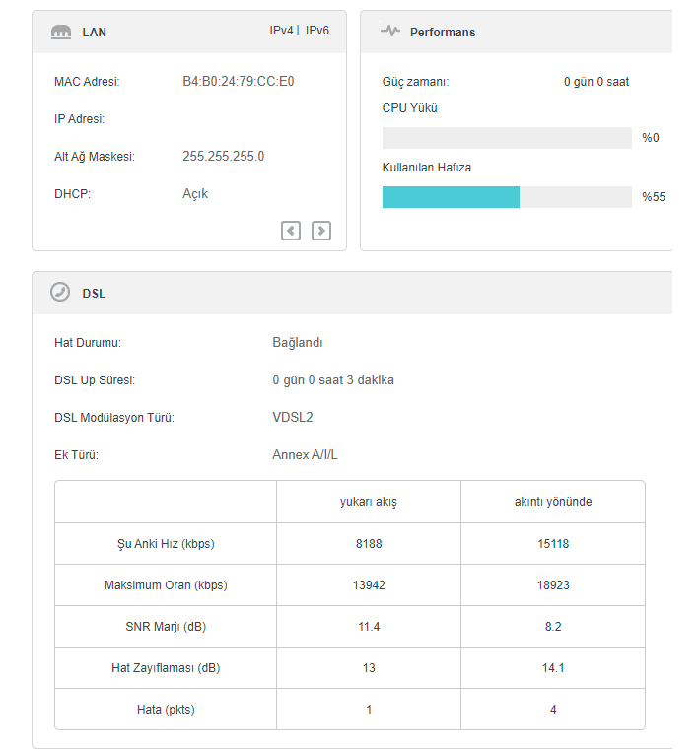
Task: Click upstream line attenuation 13
Action: [369, 667]
